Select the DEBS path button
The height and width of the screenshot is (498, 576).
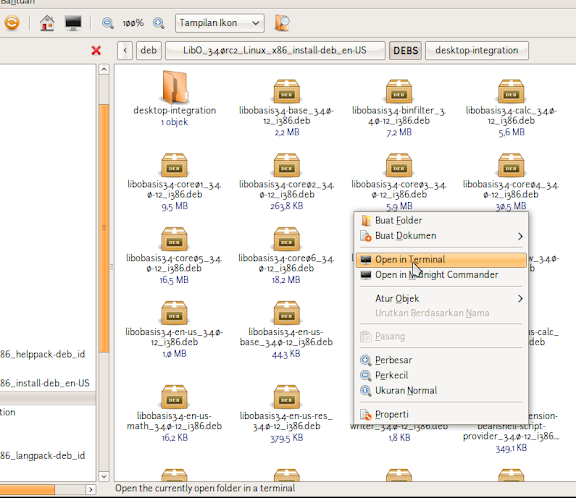pyautogui.click(x=406, y=50)
